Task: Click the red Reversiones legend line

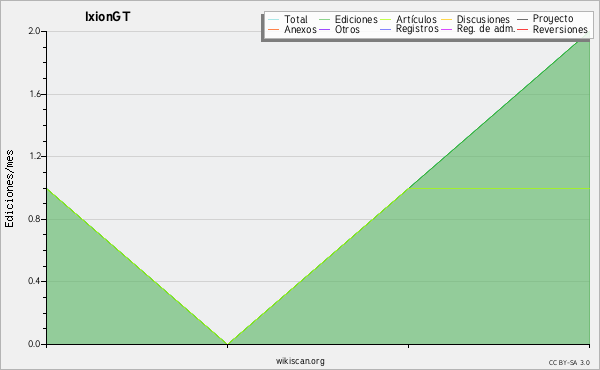Action: [522, 29]
